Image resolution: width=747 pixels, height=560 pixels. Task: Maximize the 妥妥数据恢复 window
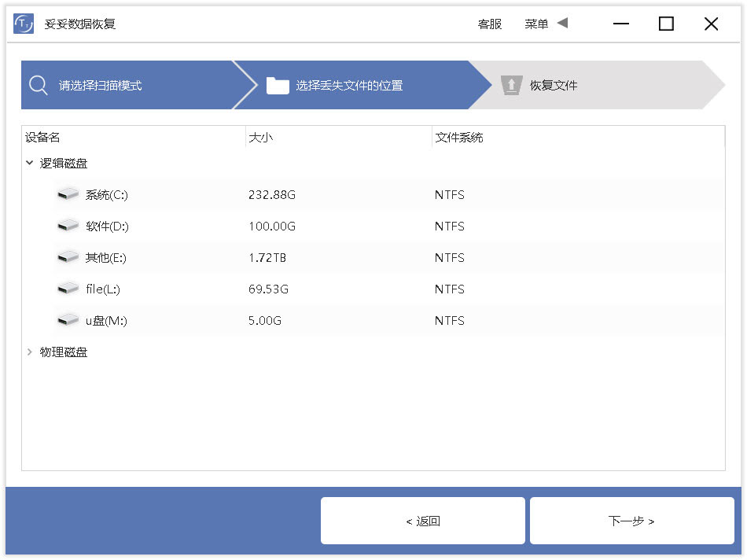666,24
